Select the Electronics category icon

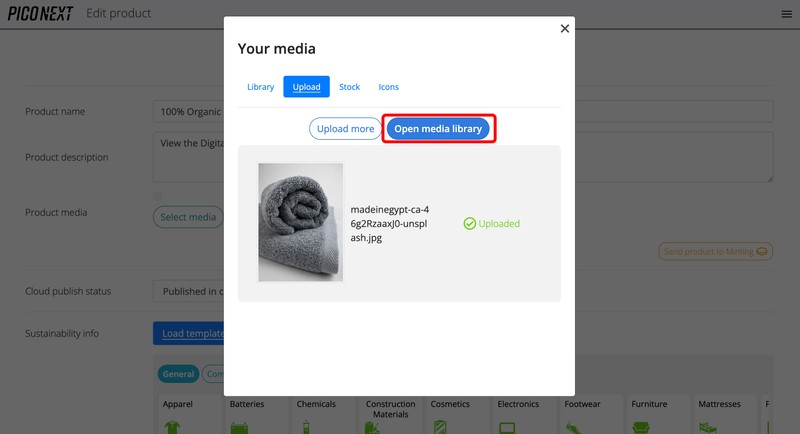click(508, 425)
